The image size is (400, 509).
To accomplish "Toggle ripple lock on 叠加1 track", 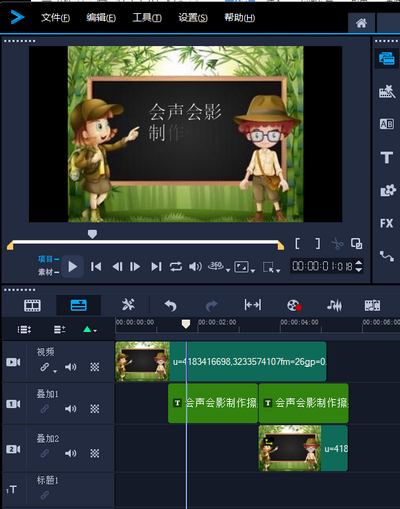I will point(45,409).
